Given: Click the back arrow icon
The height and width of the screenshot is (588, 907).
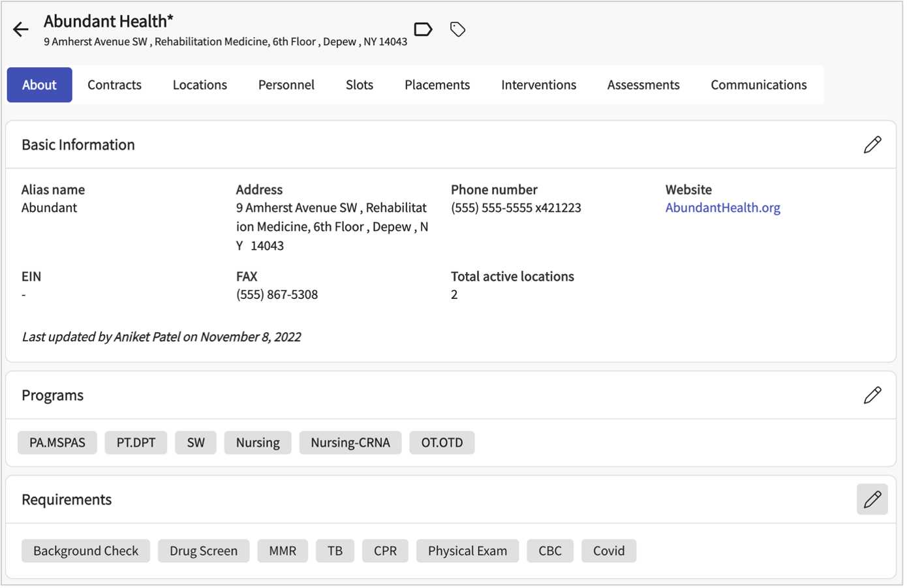Looking at the screenshot, I should [x=21, y=29].
